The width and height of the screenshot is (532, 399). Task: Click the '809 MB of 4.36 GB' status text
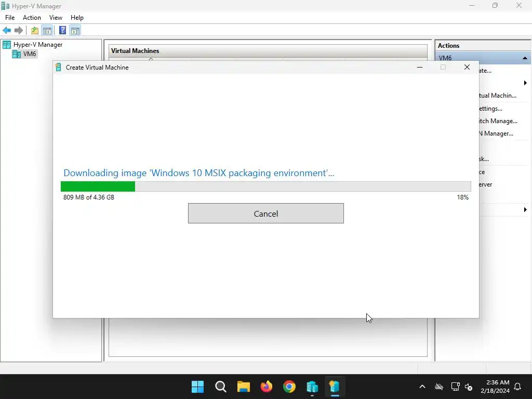tap(89, 197)
